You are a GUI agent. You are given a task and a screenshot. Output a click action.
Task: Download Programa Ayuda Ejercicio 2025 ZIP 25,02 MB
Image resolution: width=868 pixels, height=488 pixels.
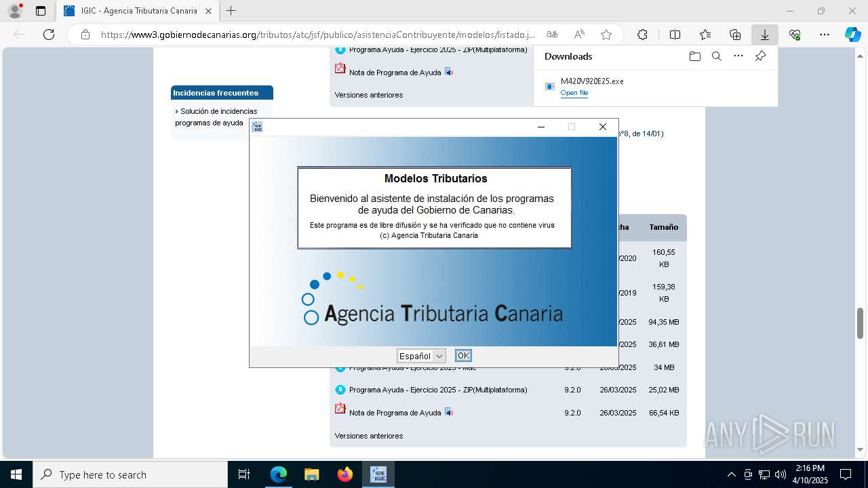point(438,390)
